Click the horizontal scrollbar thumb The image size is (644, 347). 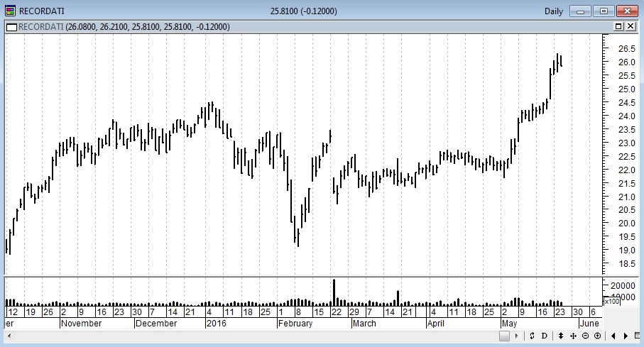pos(505,336)
